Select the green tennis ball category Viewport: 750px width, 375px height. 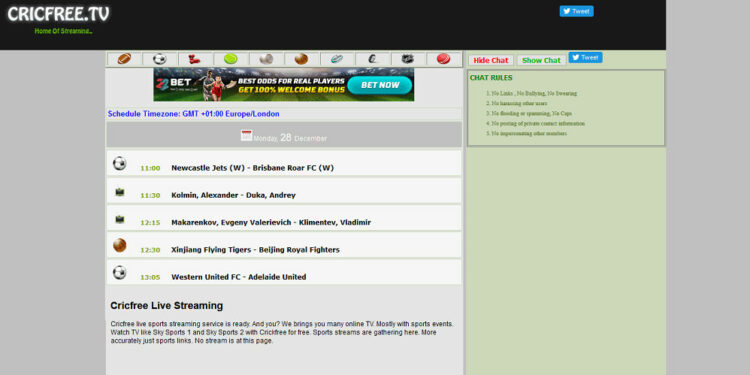click(231, 59)
